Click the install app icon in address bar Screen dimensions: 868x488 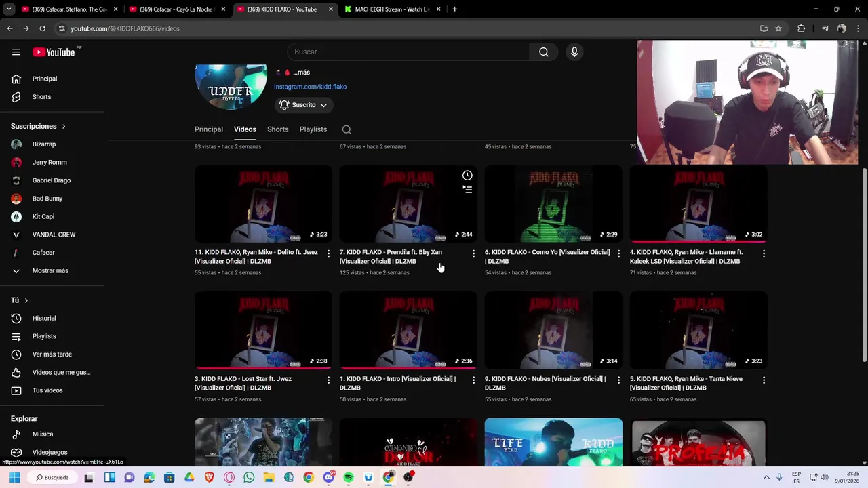(x=764, y=28)
